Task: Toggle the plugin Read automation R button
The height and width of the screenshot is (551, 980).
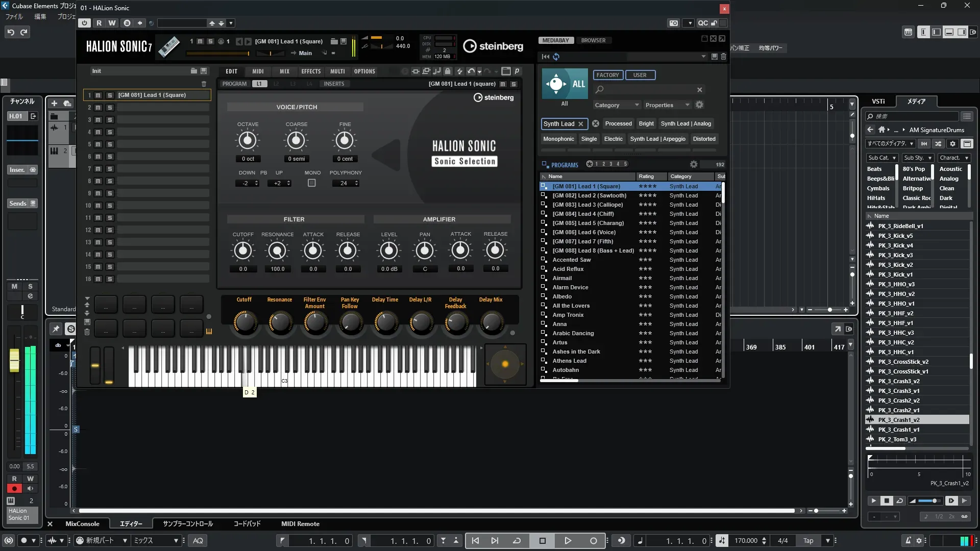Action: point(99,23)
